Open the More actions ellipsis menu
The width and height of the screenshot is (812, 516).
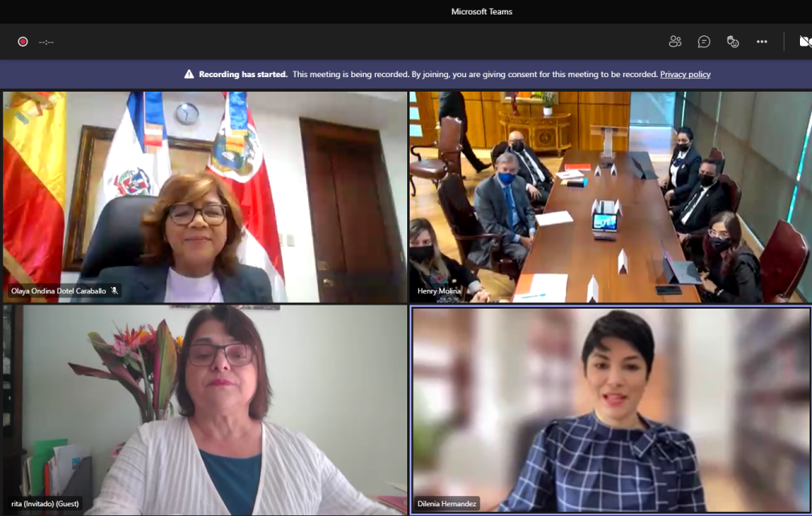pos(761,42)
